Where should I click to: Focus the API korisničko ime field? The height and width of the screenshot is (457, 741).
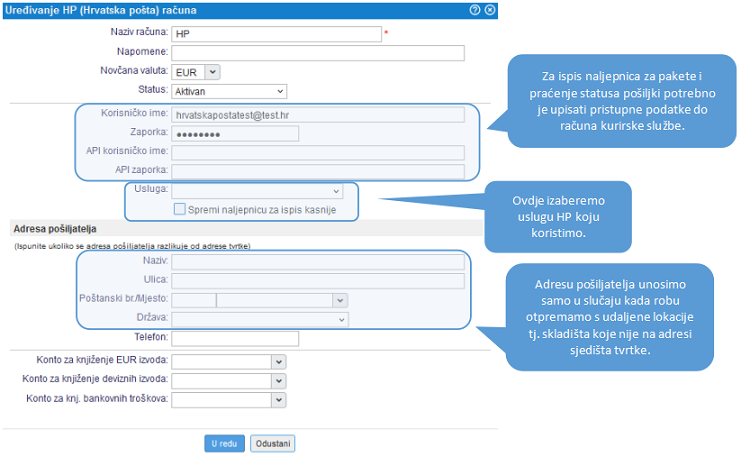click(318, 153)
